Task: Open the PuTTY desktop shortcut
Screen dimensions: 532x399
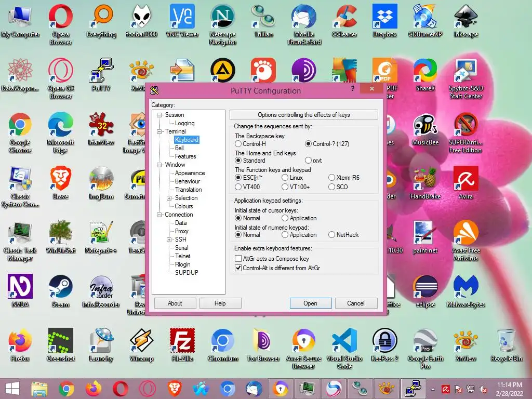Action: coord(101,75)
